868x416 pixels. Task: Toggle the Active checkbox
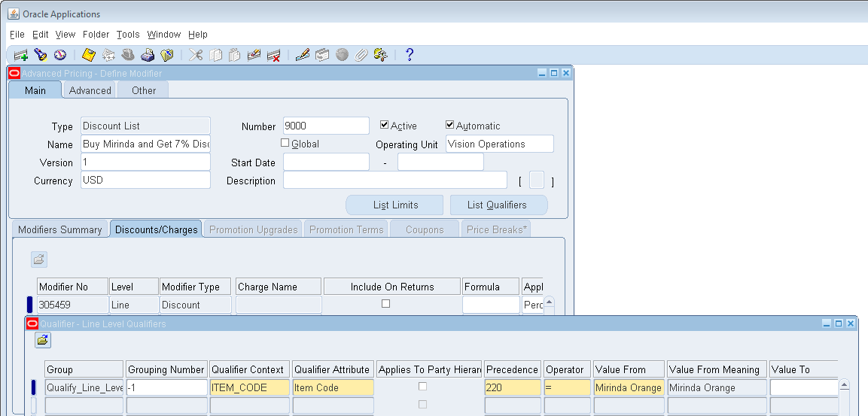pos(385,125)
